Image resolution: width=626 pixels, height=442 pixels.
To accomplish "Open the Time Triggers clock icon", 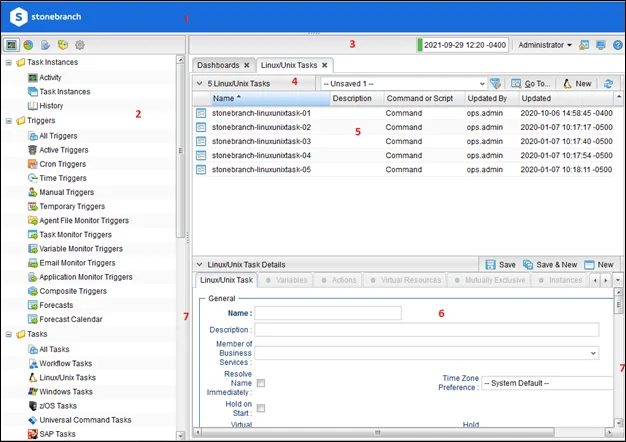I will pyautogui.click(x=33, y=178).
